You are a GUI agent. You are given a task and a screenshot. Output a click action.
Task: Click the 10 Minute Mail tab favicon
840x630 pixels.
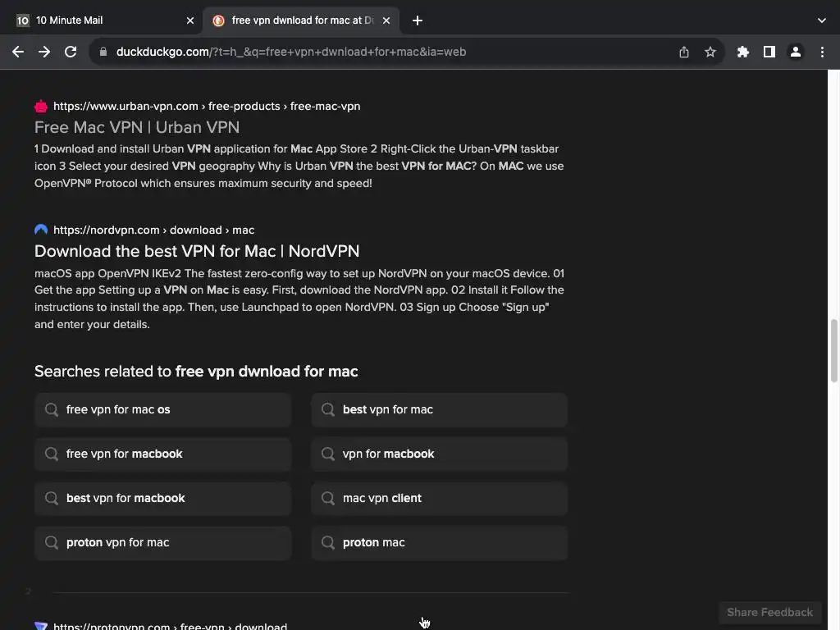pyautogui.click(x=22, y=21)
